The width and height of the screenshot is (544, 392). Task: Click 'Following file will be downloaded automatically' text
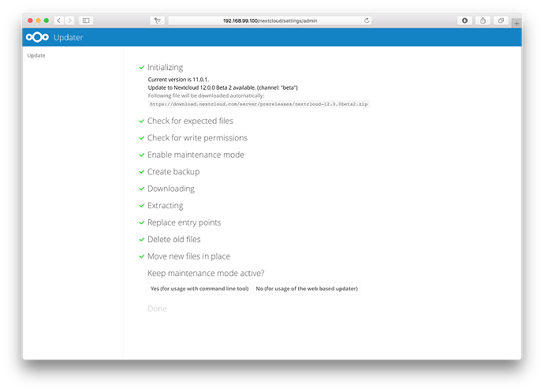[x=206, y=95]
